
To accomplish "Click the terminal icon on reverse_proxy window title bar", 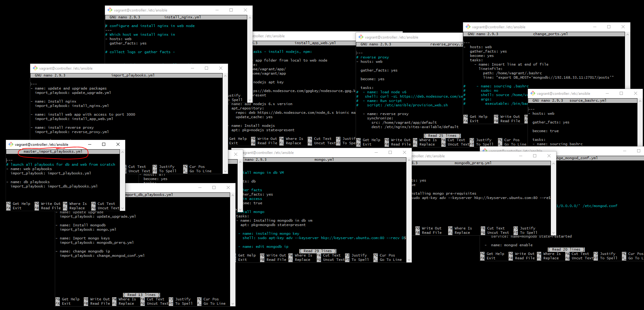I will point(360,37).
